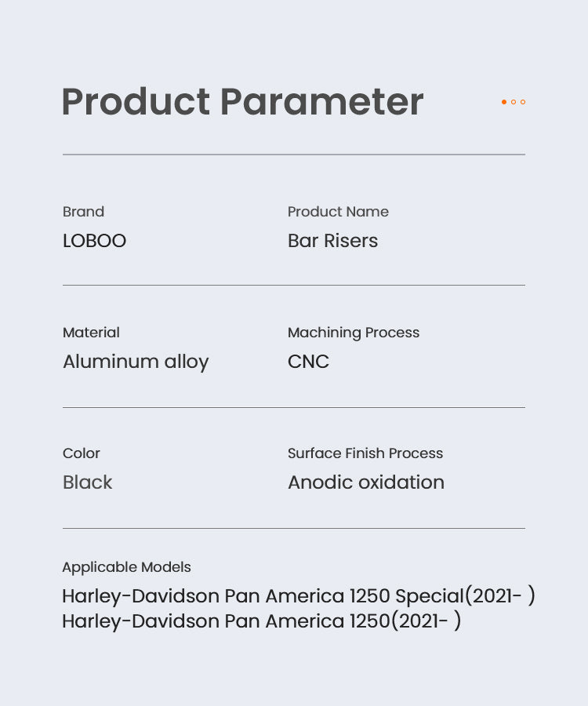Select the Applicable Models label
The width and height of the screenshot is (588, 706).
(126, 567)
